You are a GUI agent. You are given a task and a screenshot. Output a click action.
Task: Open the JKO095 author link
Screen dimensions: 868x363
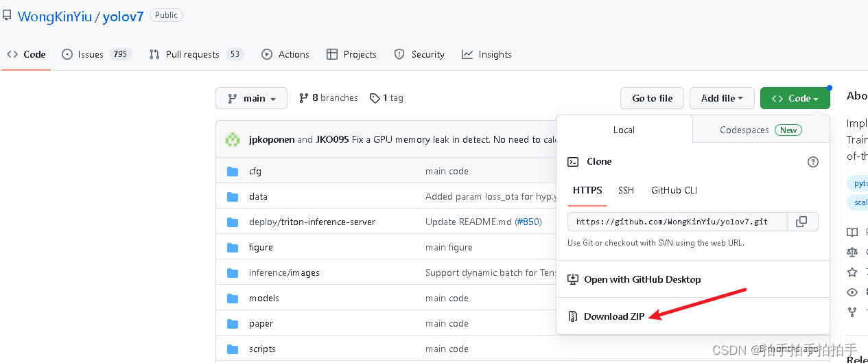333,139
